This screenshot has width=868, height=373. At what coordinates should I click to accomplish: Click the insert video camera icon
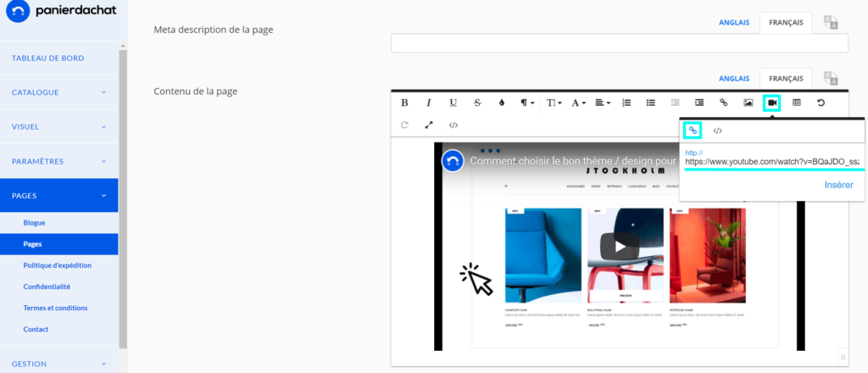[771, 103]
